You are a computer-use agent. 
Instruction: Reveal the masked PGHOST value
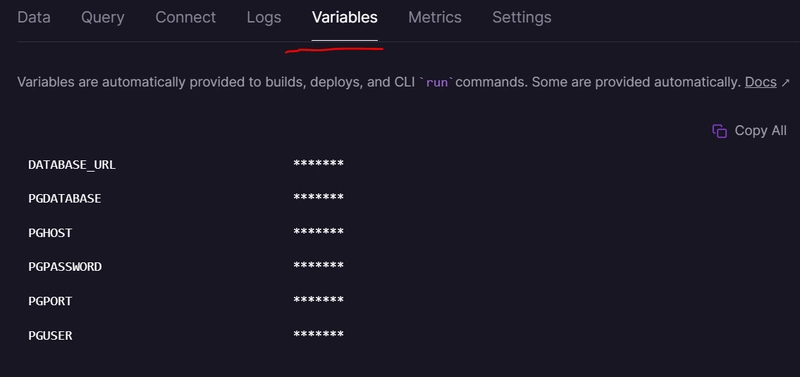tap(318, 232)
